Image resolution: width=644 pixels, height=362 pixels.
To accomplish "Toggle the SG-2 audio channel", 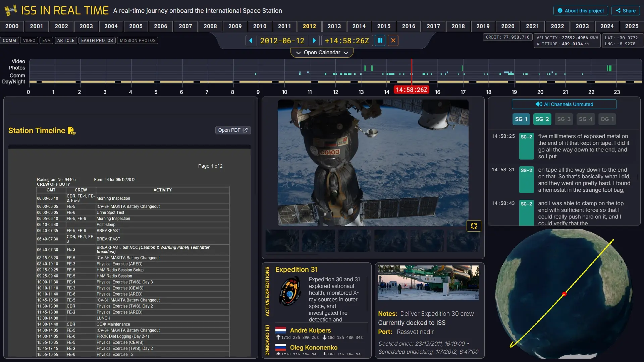I will click(542, 119).
